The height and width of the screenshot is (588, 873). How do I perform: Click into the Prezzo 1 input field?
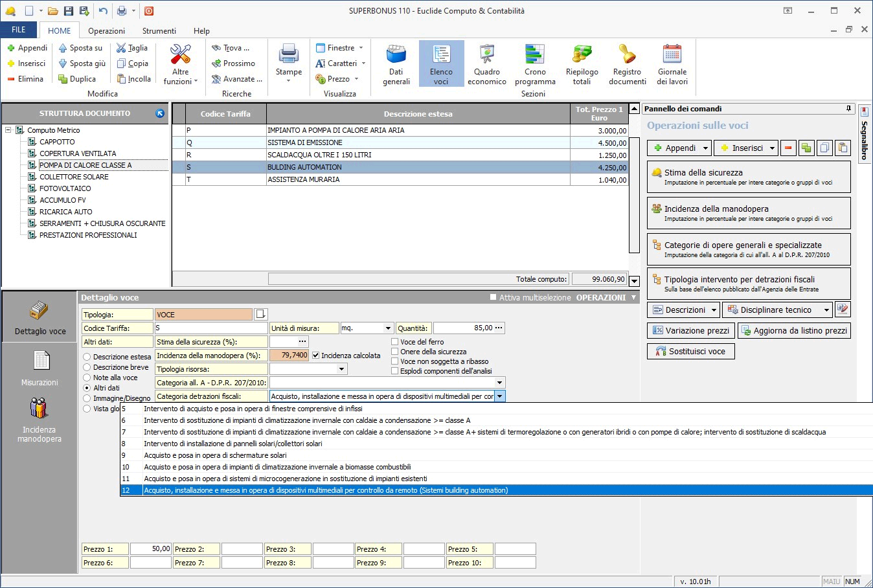[x=150, y=549]
